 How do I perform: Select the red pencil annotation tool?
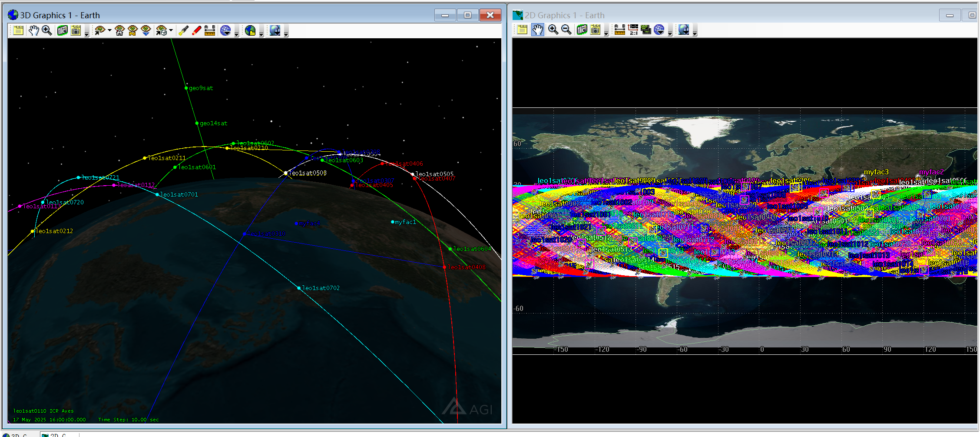click(196, 30)
